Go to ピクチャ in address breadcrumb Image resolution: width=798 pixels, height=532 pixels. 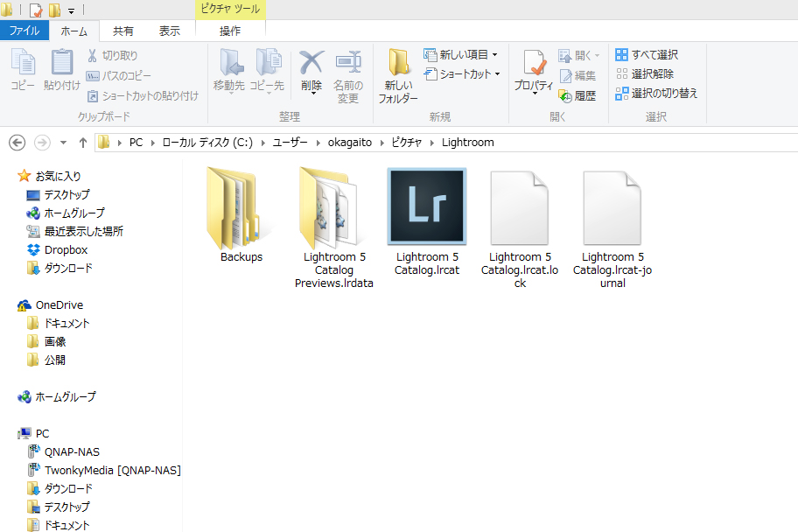click(406, 143)
